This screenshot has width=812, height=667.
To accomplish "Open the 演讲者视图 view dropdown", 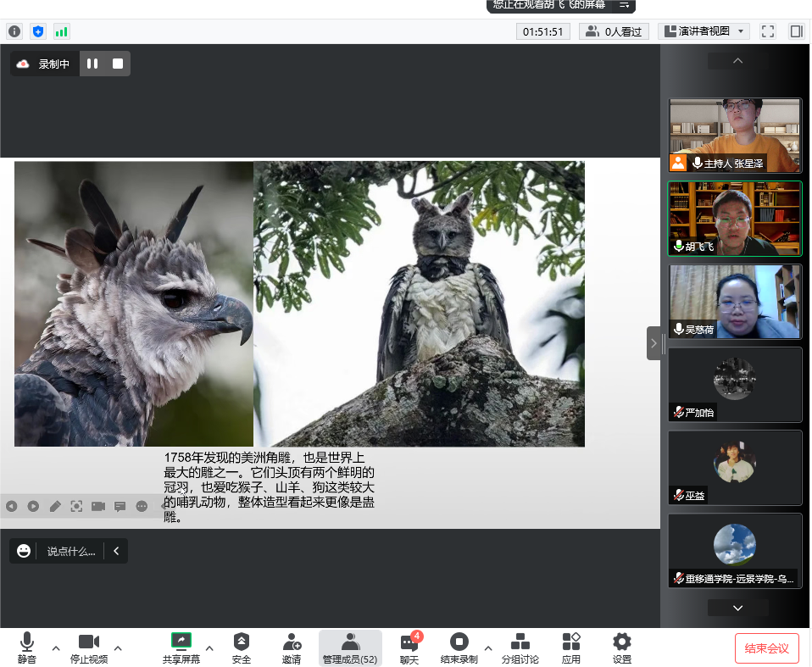I will pos(704,31).
